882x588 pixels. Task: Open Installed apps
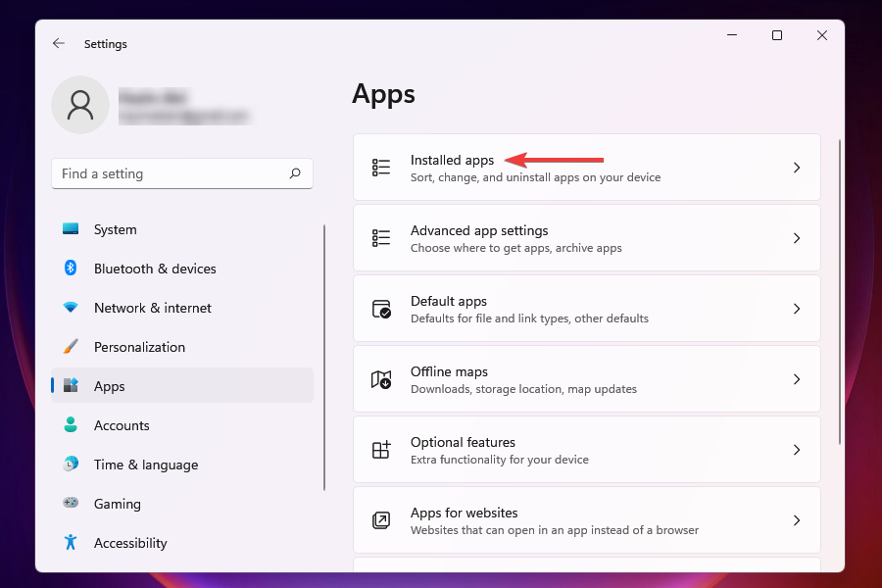pyautogui.click(x=587, y=168)
